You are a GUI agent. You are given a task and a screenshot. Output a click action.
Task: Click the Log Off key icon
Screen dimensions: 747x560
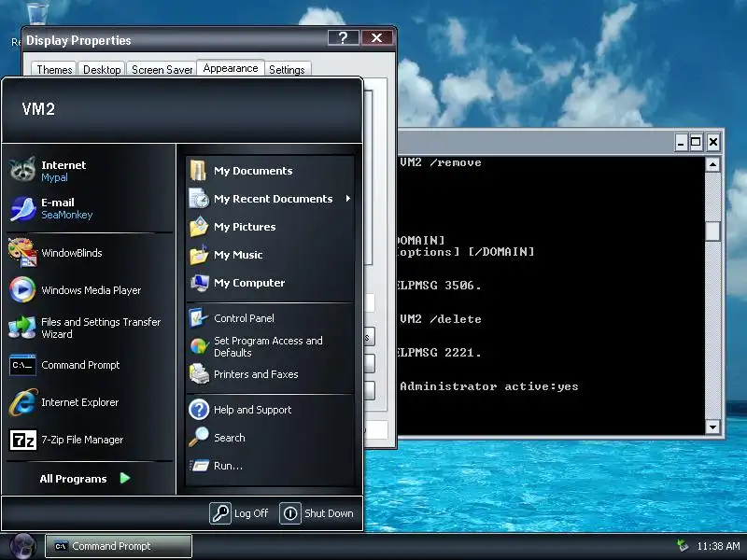220,513
